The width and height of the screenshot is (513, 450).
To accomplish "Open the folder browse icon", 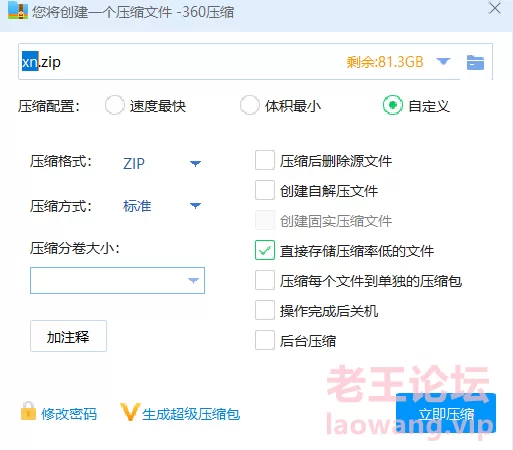I will pyautogui.click(x=475, y=62).
